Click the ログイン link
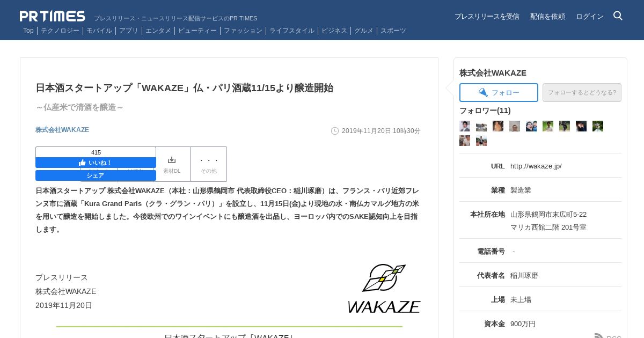 point(590,17)
